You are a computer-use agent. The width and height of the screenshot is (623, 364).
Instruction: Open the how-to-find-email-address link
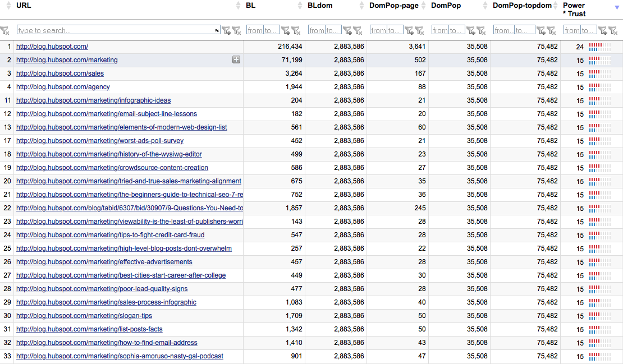point(107,343)
